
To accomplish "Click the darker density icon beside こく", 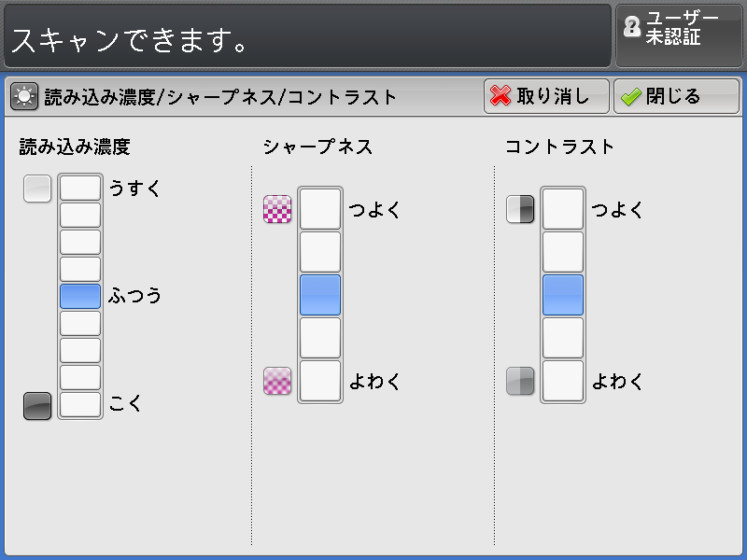I will 37,406.
